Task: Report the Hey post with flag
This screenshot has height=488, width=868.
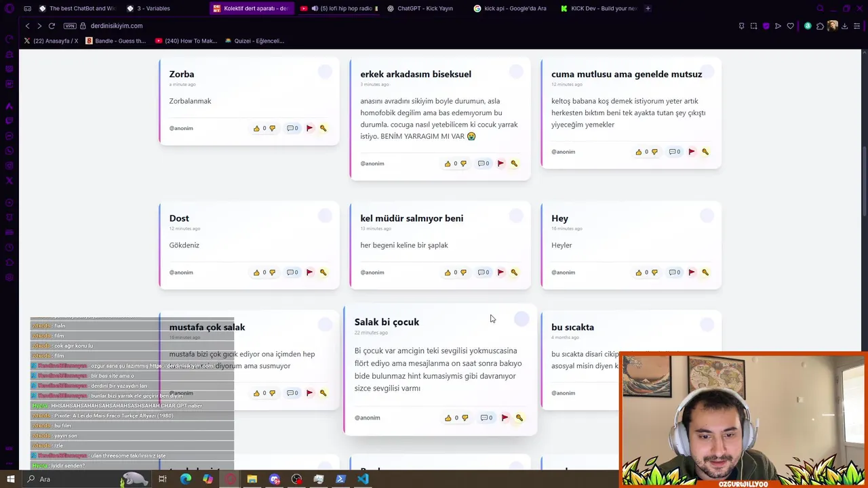Action: 692,272
